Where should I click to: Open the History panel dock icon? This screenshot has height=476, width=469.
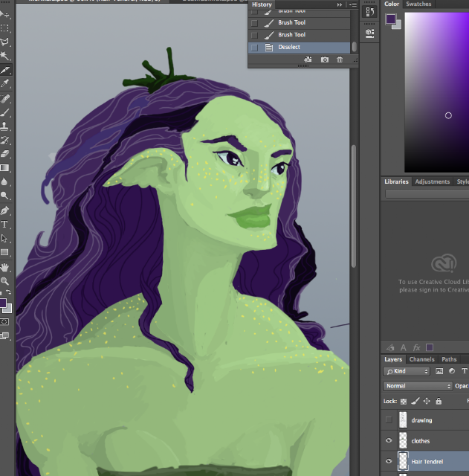pyautogui.click(x=370, y=12)
